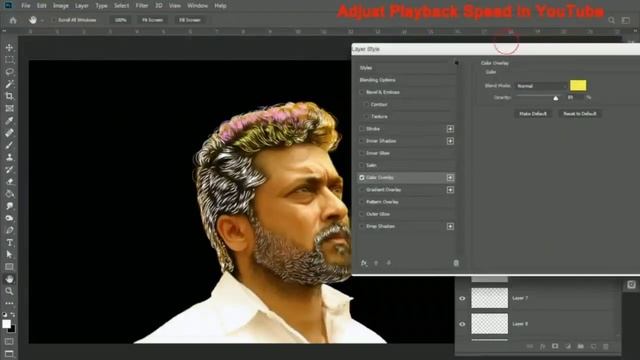The image size is (640, 360).
Task: Select the Paint Bucket tool
Action: pos(9,194)
